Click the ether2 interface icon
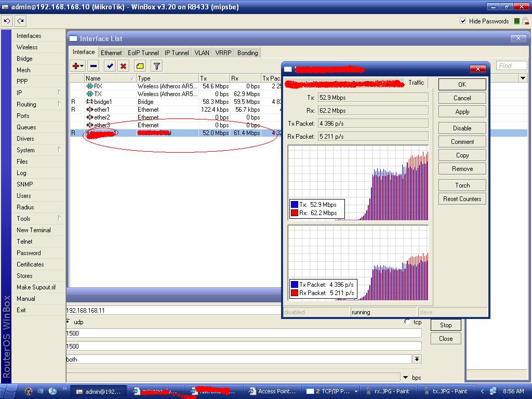This screenshot has height=399, width=532. (x=89, y=117)
